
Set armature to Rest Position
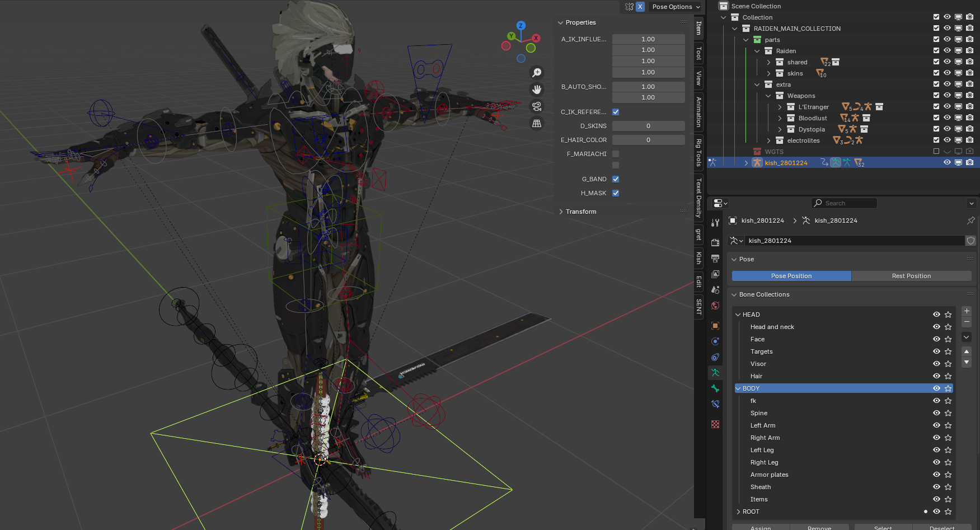911,276
